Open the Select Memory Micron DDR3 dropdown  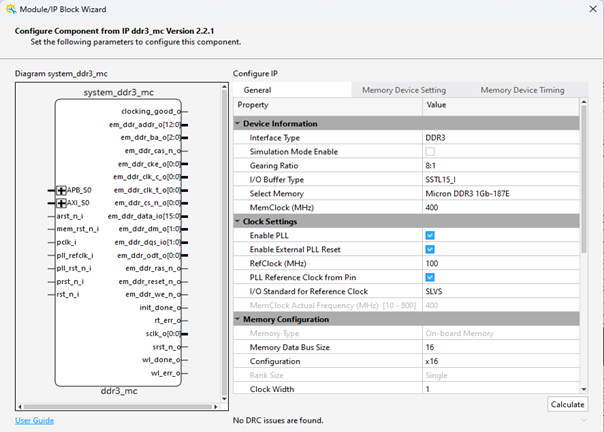click(501, 193)
